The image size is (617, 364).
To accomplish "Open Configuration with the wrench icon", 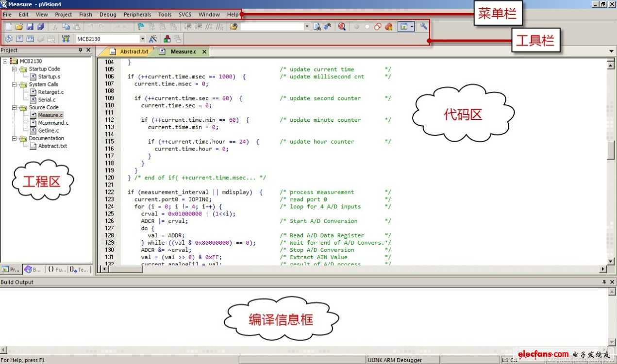I will coord(423,27).
